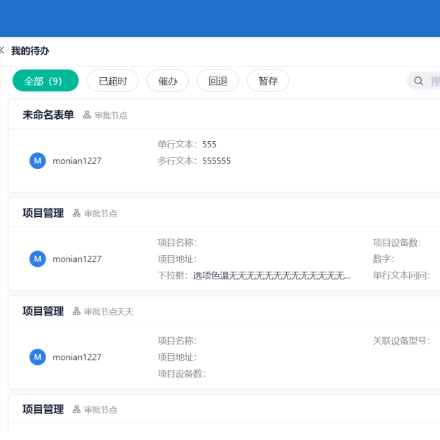
Task: Click avatar M in 未命名表单 card
Action: click(x=38, y=161)
